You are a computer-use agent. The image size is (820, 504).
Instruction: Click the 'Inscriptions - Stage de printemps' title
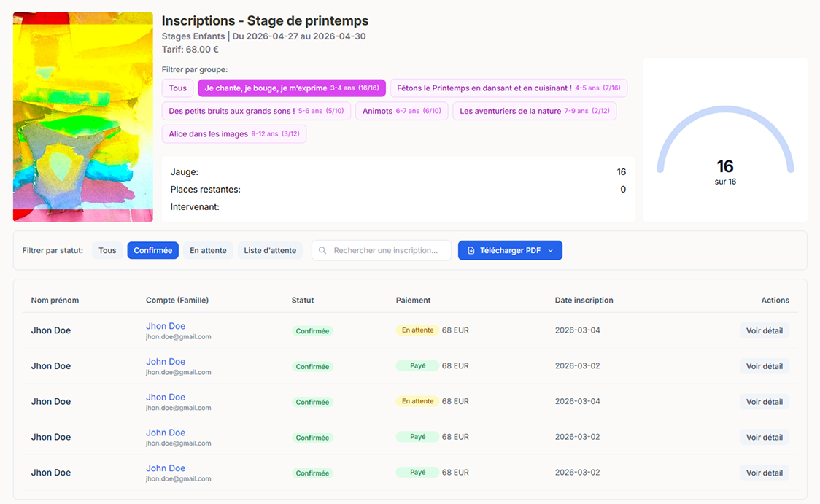[x=265, y=21]
